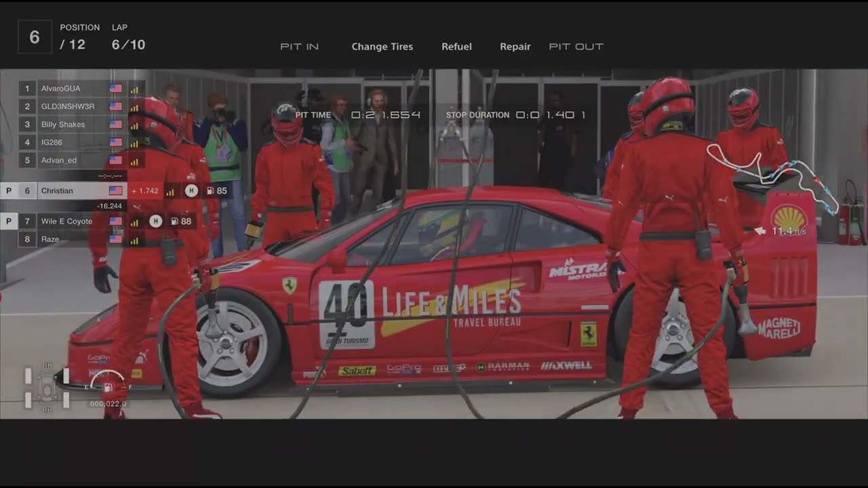Click the US flag beside Advan_ed
This screenshot has height=488, width=868.
(115, 161)
